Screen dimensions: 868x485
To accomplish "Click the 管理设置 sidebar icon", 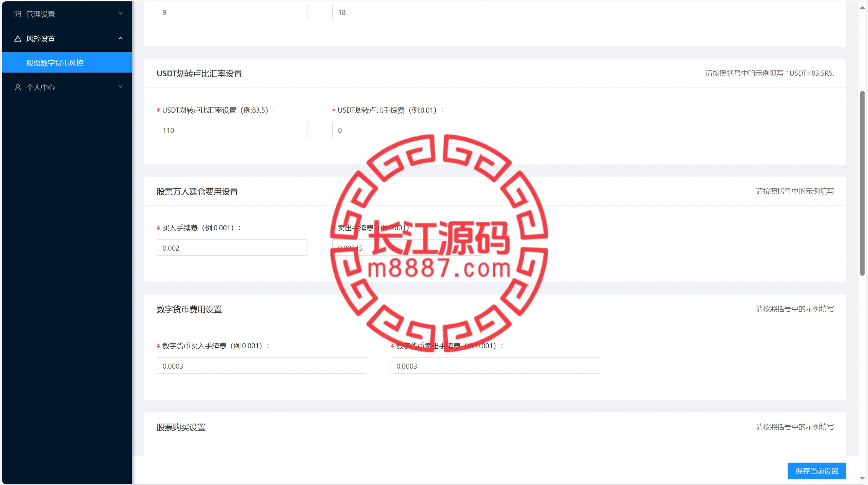I will click(18, 14).
